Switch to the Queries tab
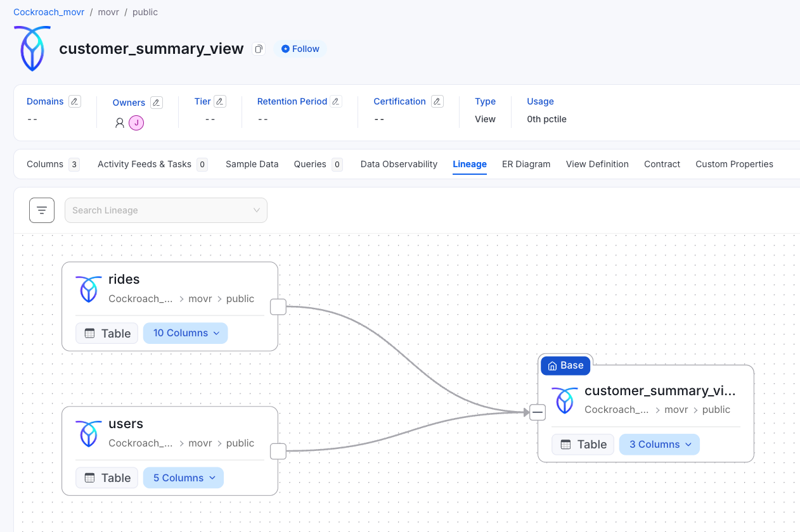 [318, 164]
